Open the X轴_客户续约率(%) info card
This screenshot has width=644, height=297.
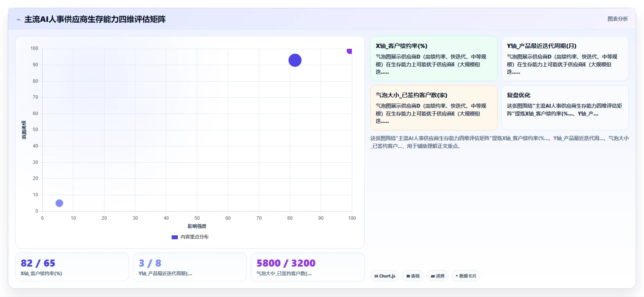click(434, 59)
